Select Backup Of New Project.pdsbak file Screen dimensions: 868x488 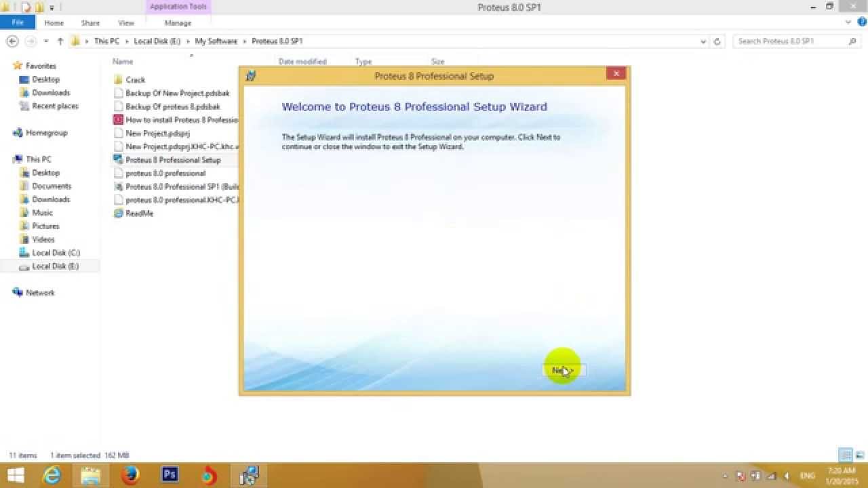(176, 93)
